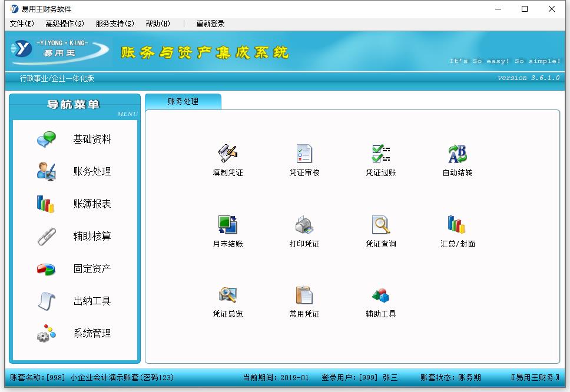Launch the 凭证查询 (voucher query) tool
Image resolution: width=570 pixels, height=392 pixels.
tap(380, 231)
